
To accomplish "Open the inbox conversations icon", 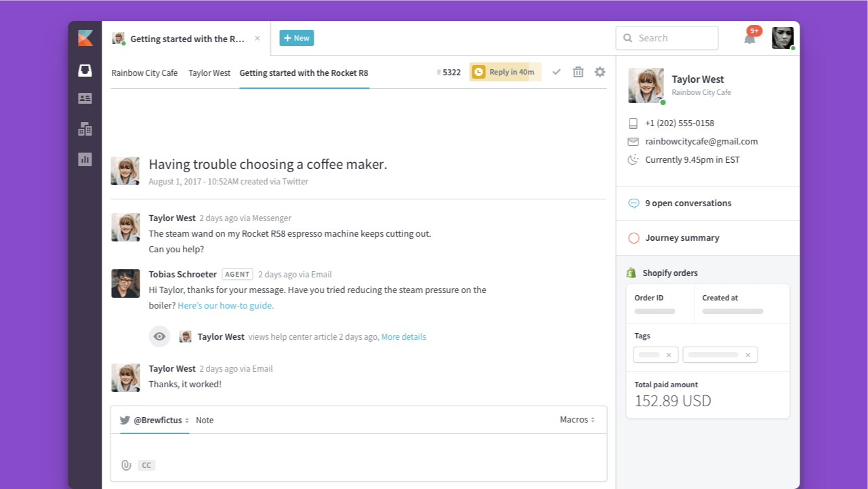I will pyautogui.click(x=85, y=71).
